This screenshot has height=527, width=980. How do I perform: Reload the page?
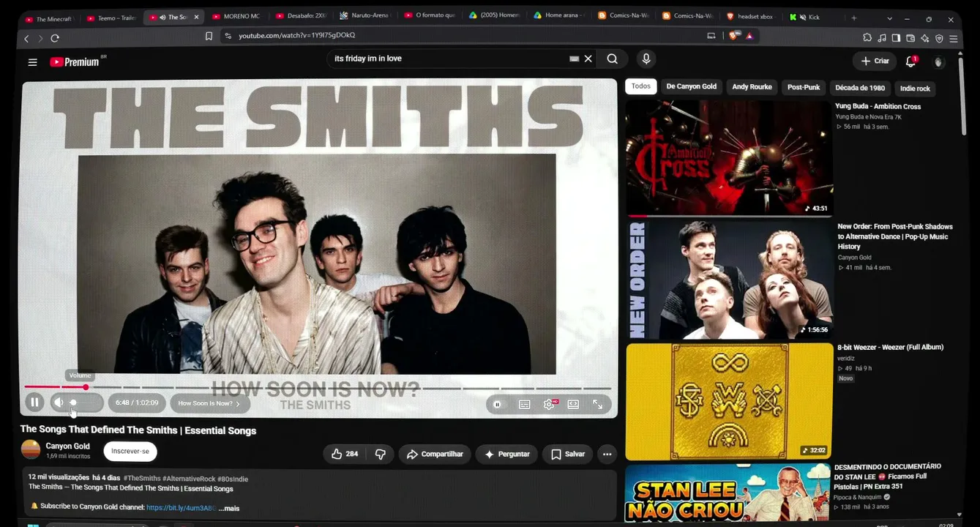pyautogui.click(x=55, y=38)
